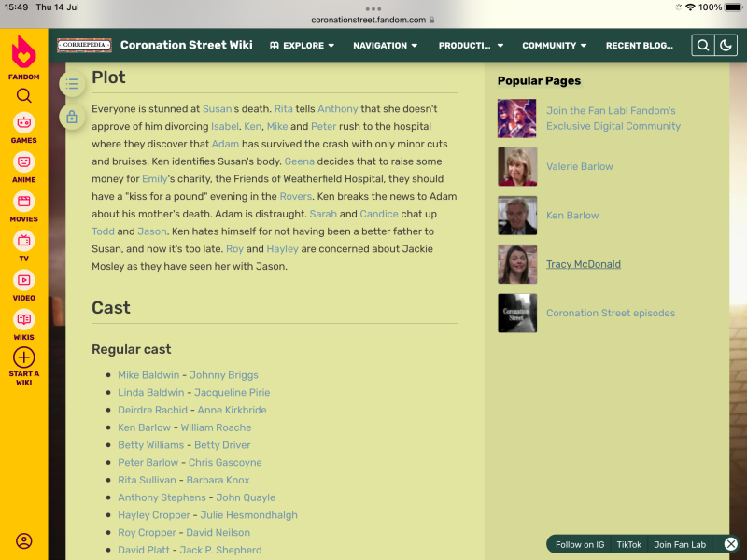
Task: Open Join the Fan Lab popular page
Action: pyautogui.click(x=613, y=119)
